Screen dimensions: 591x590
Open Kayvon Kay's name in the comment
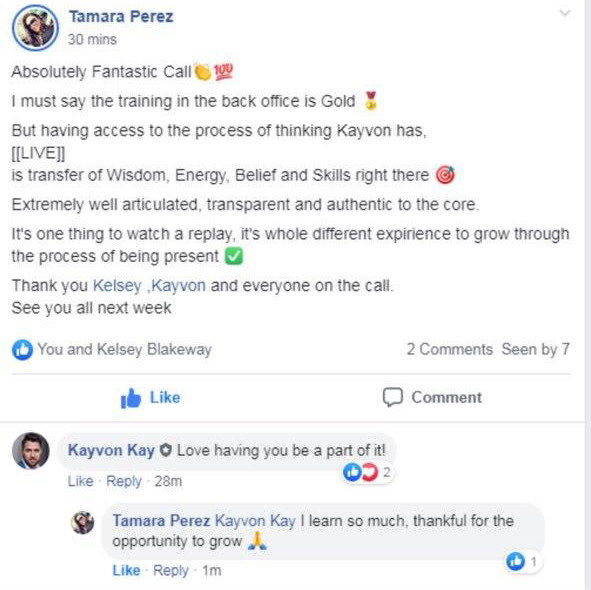(111, 451)
